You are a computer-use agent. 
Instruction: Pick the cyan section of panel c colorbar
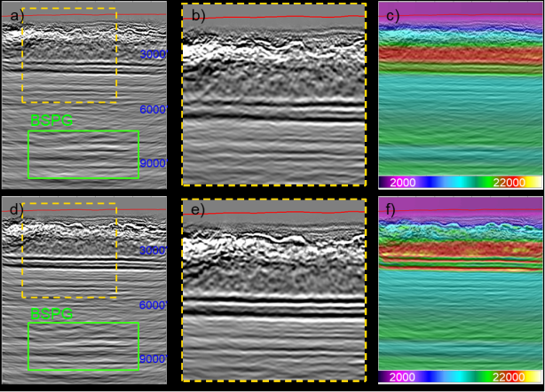(461, 183)
